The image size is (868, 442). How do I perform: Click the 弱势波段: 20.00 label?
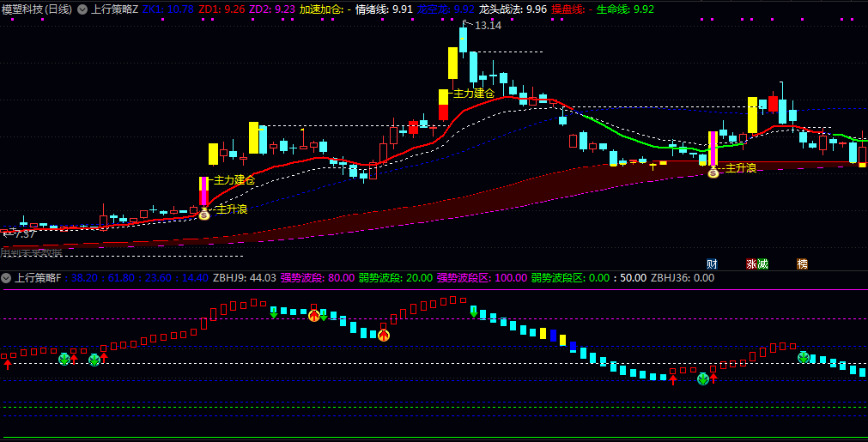point(395,278)
